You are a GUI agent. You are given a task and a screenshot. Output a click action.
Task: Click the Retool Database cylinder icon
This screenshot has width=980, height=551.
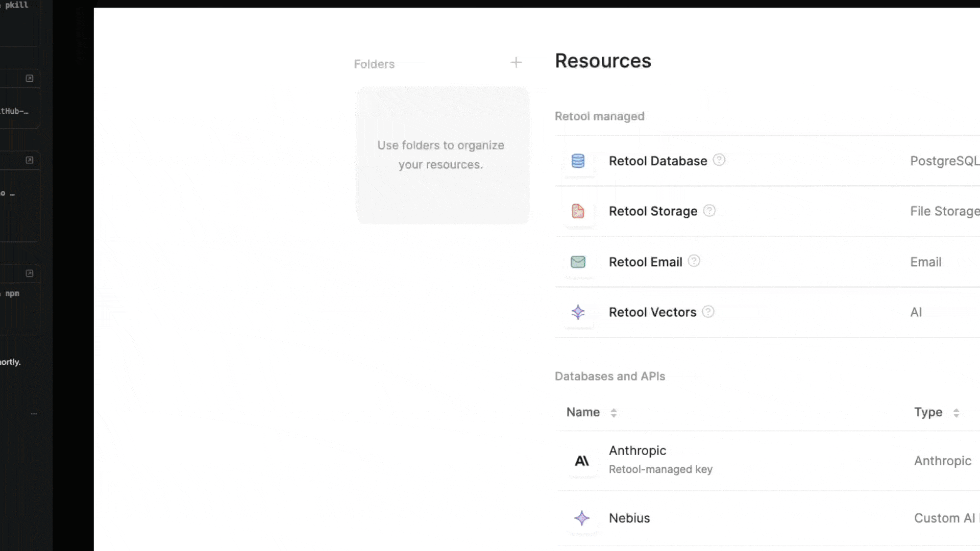coord(578,161)
